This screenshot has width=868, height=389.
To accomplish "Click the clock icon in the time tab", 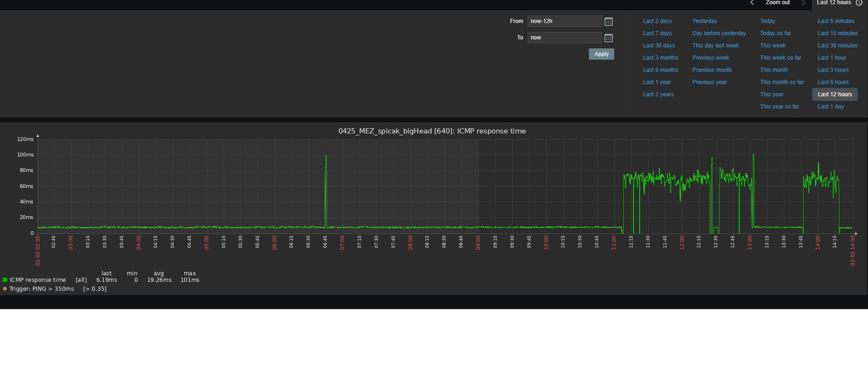I will [859, 3].
